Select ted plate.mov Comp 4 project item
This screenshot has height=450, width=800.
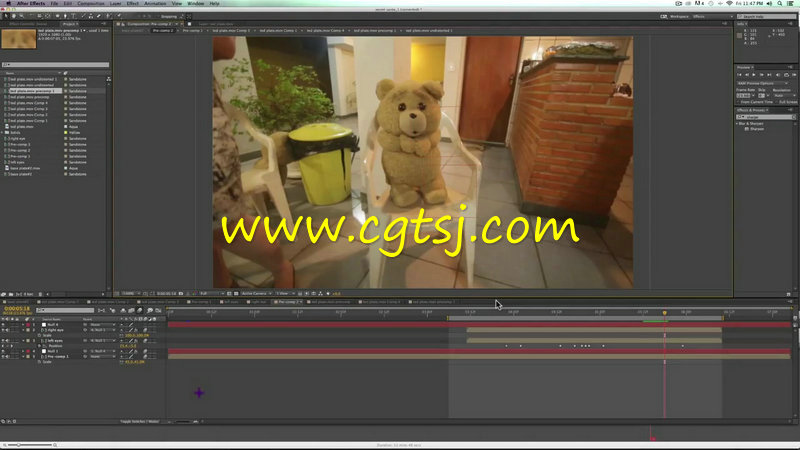(x=29, y=103)
